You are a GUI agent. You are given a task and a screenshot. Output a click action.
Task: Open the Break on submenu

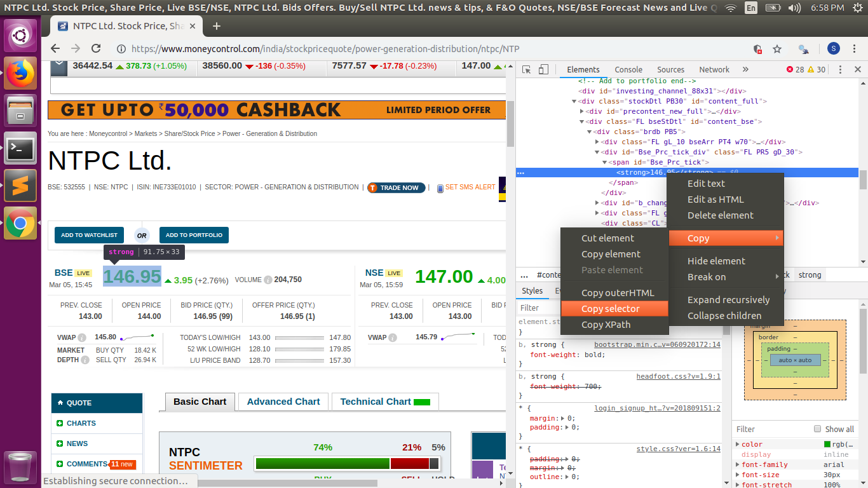pos(726,277)
